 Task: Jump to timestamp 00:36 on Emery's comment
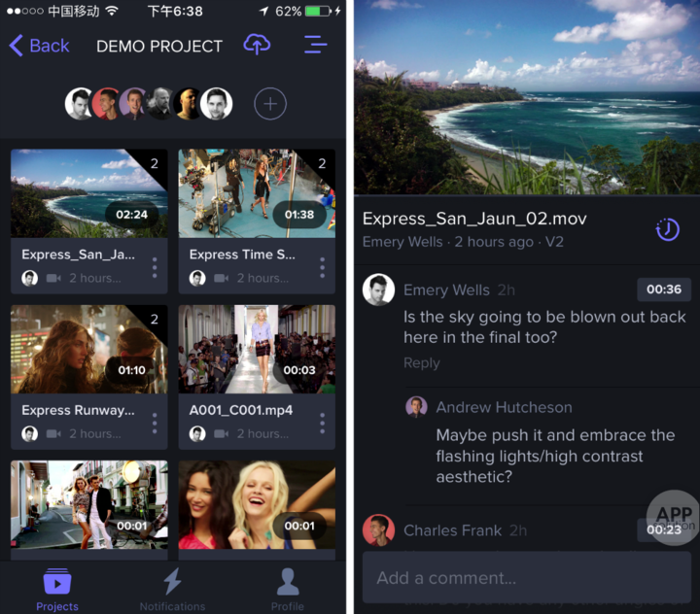[x=664, y=290]
